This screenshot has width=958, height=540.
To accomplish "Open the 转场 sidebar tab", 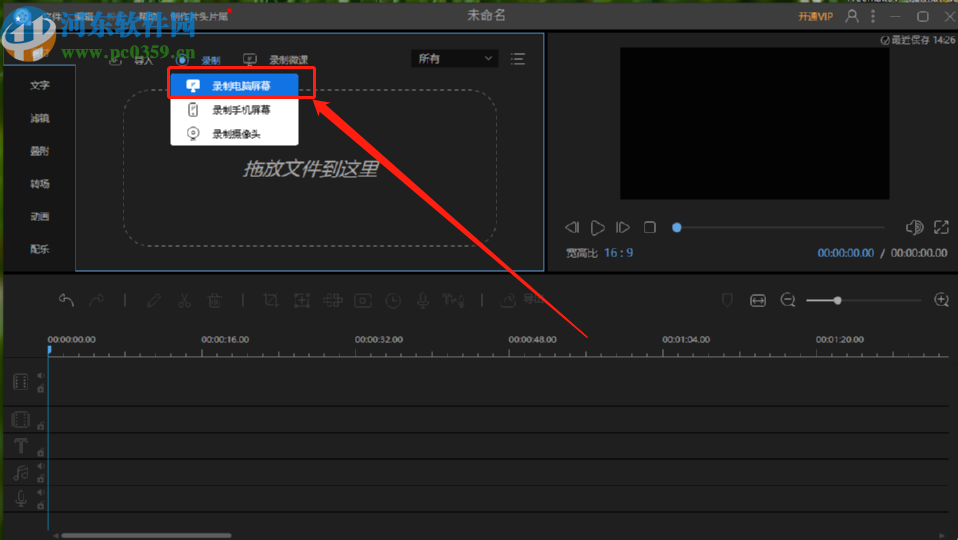I will [40, 184].
